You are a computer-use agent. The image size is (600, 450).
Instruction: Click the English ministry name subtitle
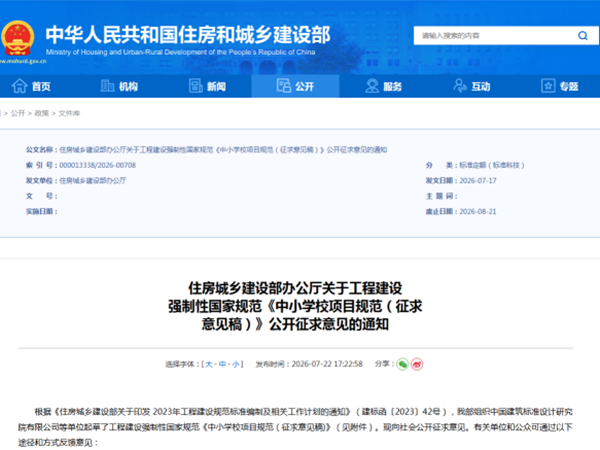(x=181, y=52)
